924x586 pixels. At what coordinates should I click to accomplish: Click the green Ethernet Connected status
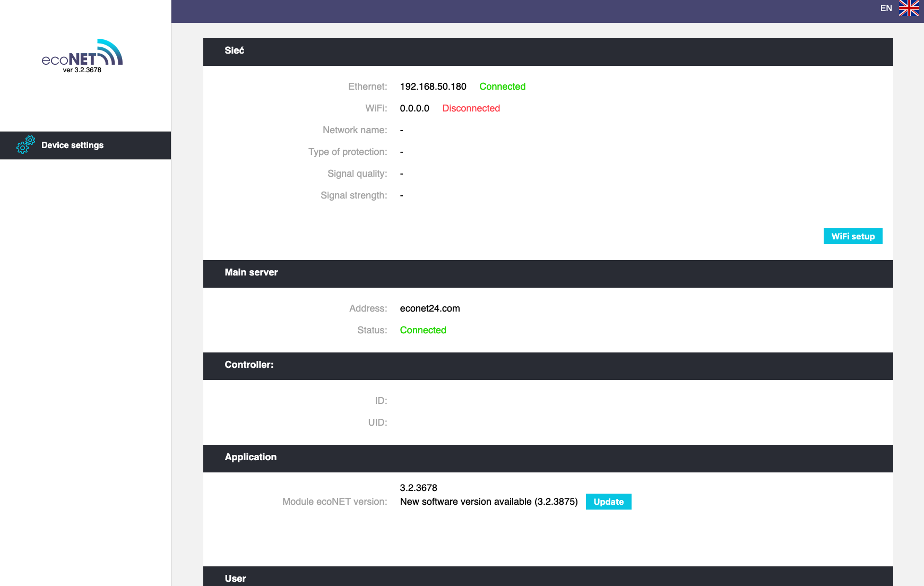click(x=502, y=87)
